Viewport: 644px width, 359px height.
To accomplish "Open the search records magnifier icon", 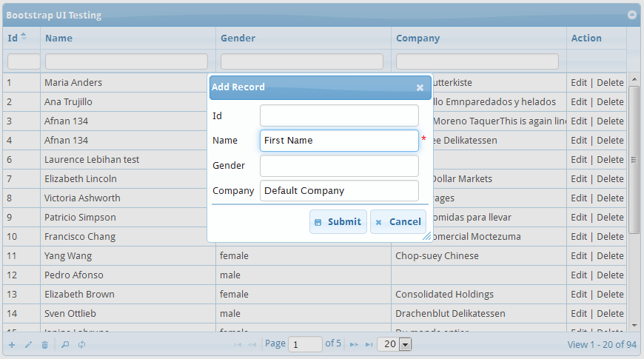I will pyautogui.click(x=65, y=345).
